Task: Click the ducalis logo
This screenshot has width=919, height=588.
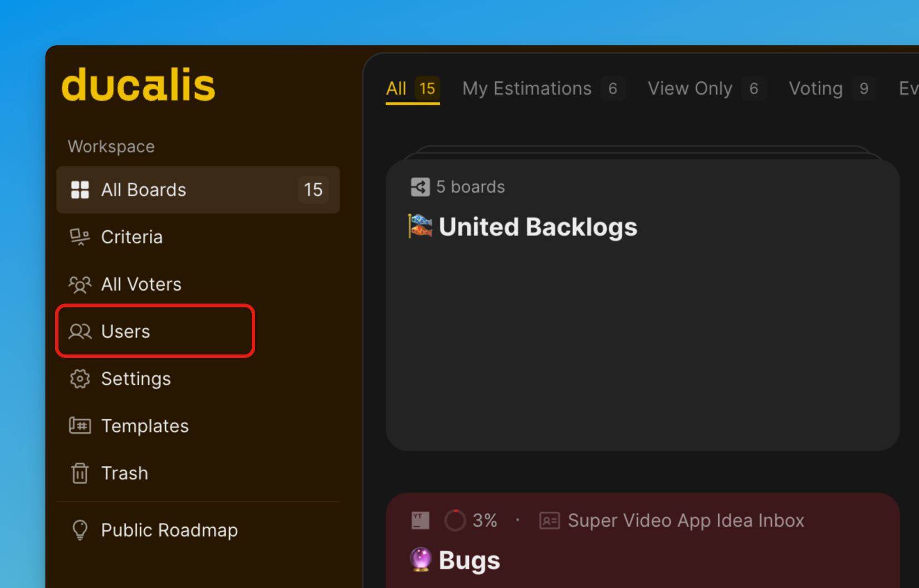Action: click(x=138, y=85)
